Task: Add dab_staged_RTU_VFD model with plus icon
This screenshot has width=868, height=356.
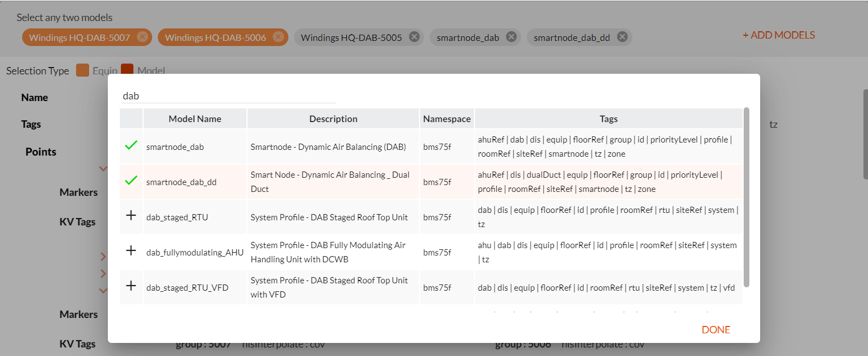Action: (x=131, y=287)
